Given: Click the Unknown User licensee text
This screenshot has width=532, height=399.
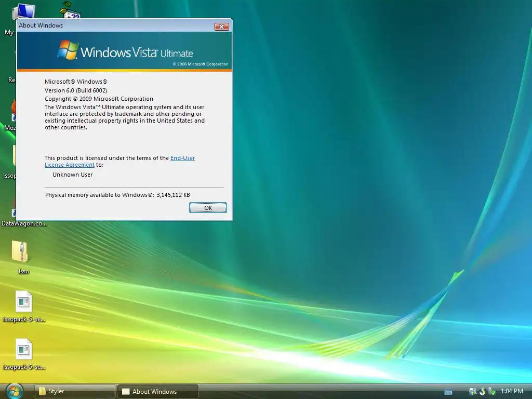Looking at the screenshot, I should pos(72,175).
